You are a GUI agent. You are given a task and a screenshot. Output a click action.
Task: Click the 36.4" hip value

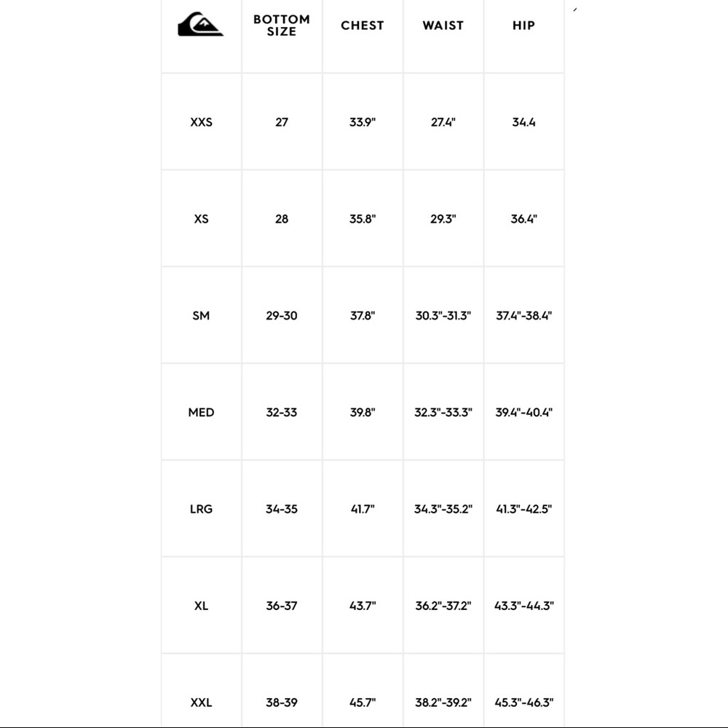[523, 218]
